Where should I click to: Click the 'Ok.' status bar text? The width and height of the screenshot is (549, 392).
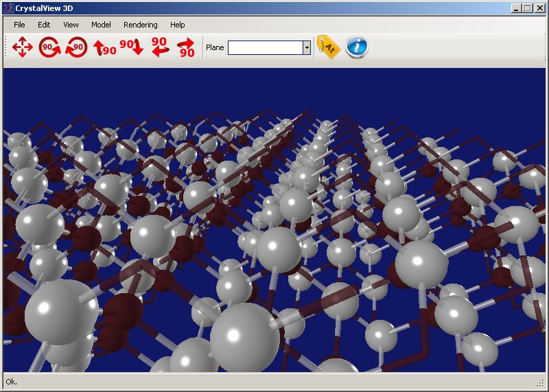tap(11, 382)
